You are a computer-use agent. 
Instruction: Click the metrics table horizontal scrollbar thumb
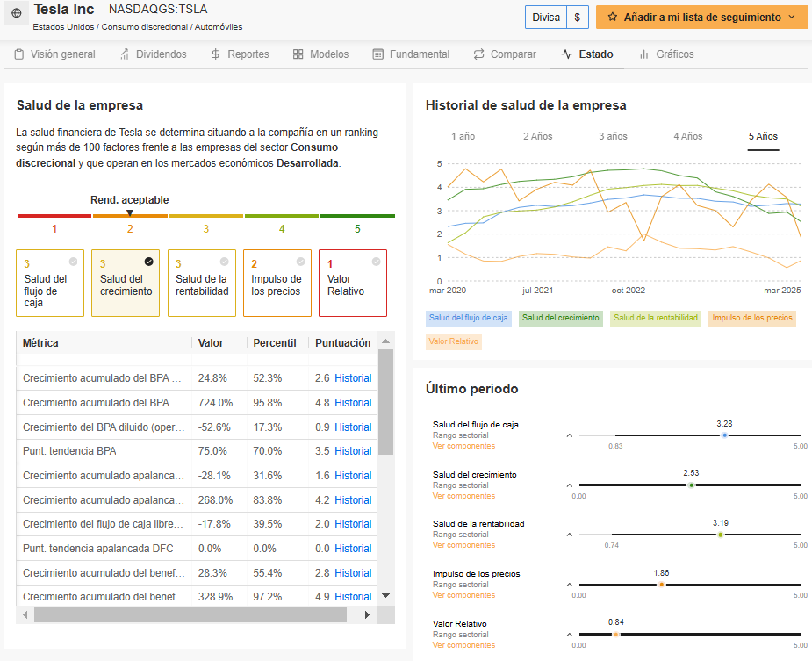(190, 614)
